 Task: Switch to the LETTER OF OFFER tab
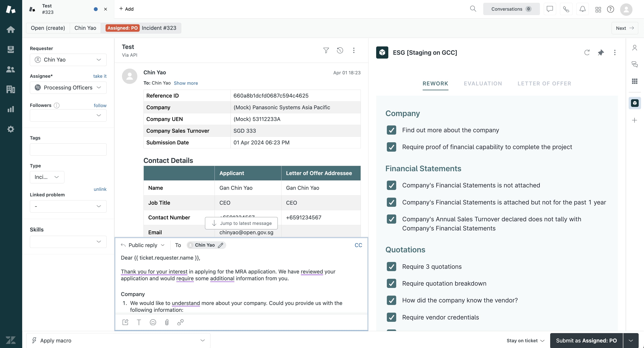coord(544,83)
